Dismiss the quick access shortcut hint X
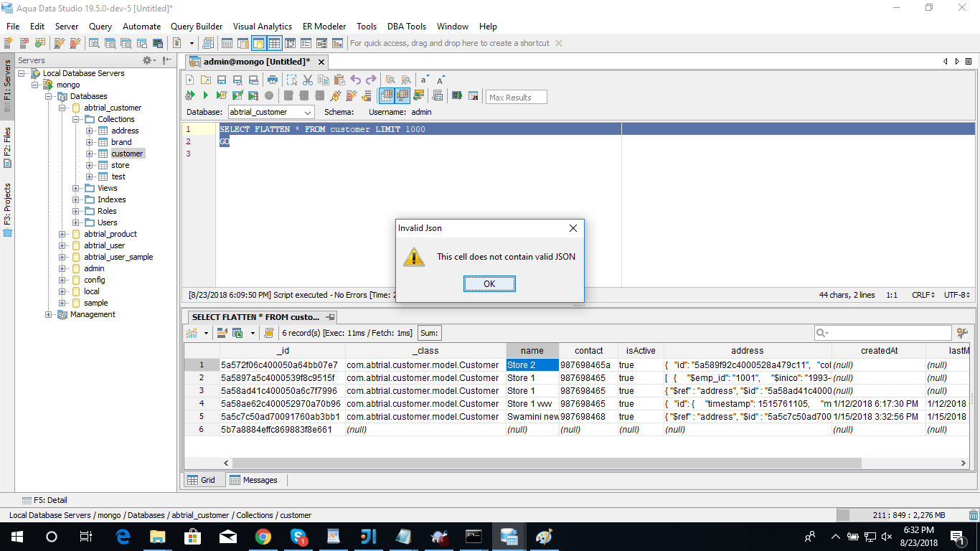Image resolution: width=980 pixels, height=551 pixels. [559, 43]
